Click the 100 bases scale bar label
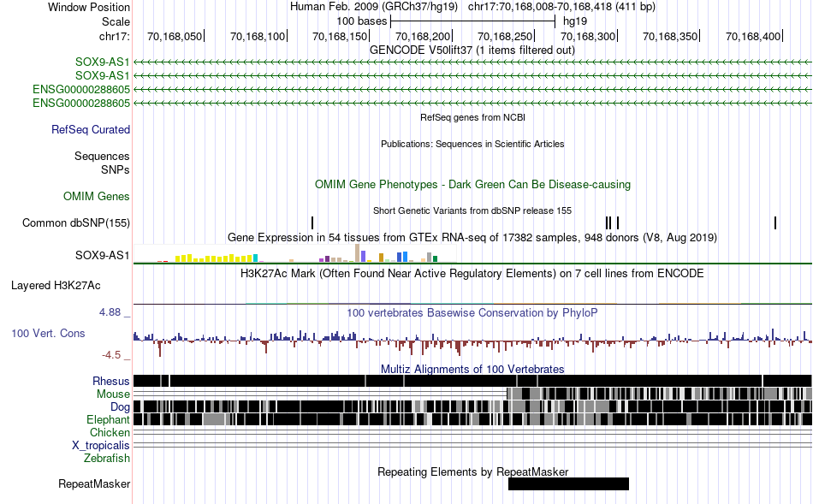The image size is (813, 504). point(362,21)
